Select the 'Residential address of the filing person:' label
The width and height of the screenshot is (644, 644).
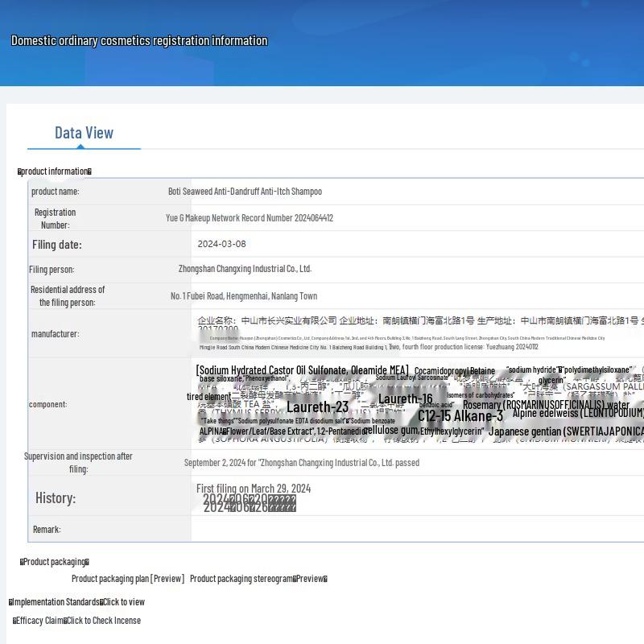[x=68, y=295]
